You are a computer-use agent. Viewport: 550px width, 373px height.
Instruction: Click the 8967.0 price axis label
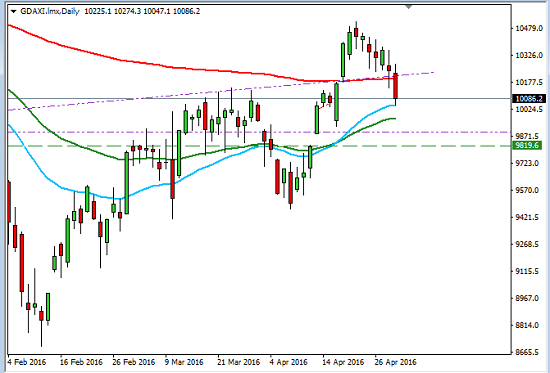click(528, 298)
